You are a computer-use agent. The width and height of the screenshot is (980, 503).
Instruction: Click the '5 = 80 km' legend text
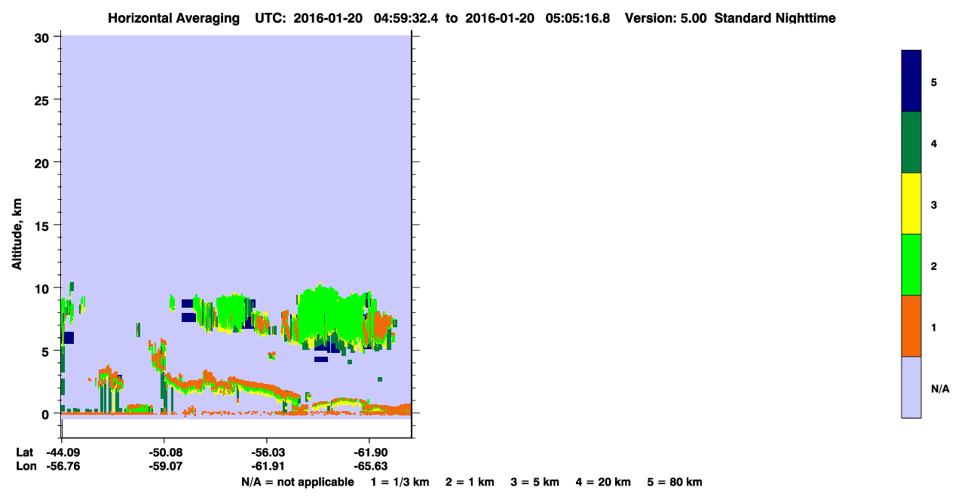675,482
